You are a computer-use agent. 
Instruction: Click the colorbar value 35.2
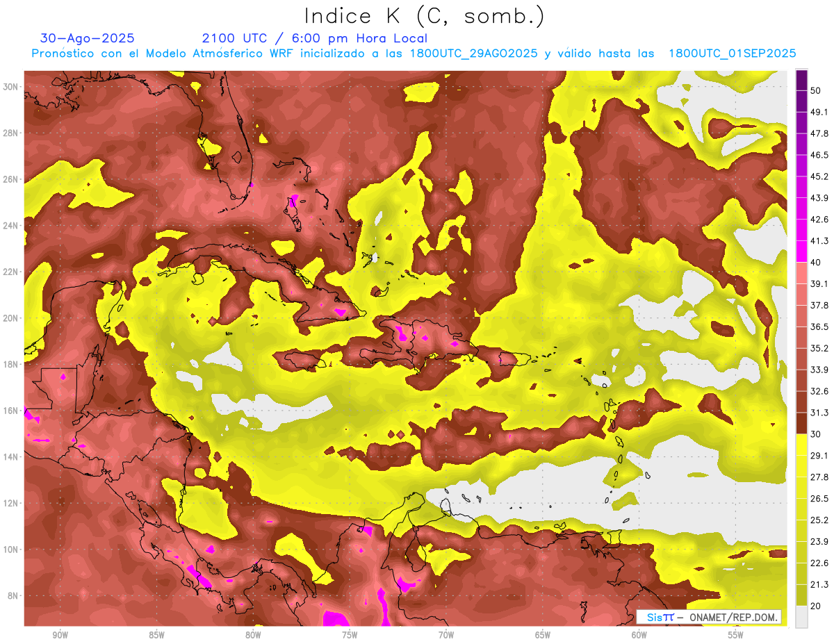tap(819, 348)
